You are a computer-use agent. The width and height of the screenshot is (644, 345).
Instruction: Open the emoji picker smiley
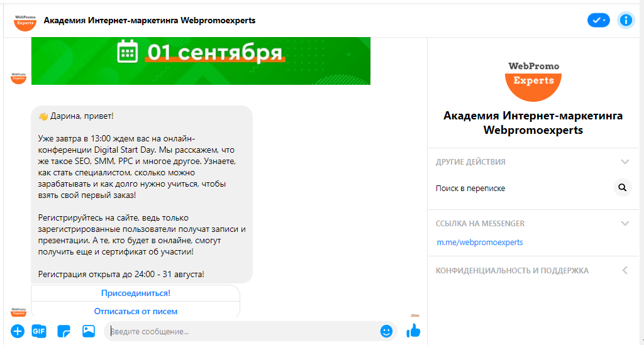(x=386, y=331)
